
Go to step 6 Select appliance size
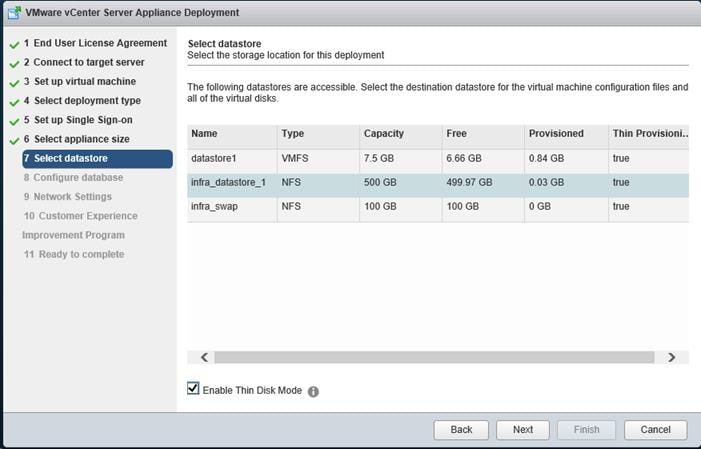coord(76,139)
